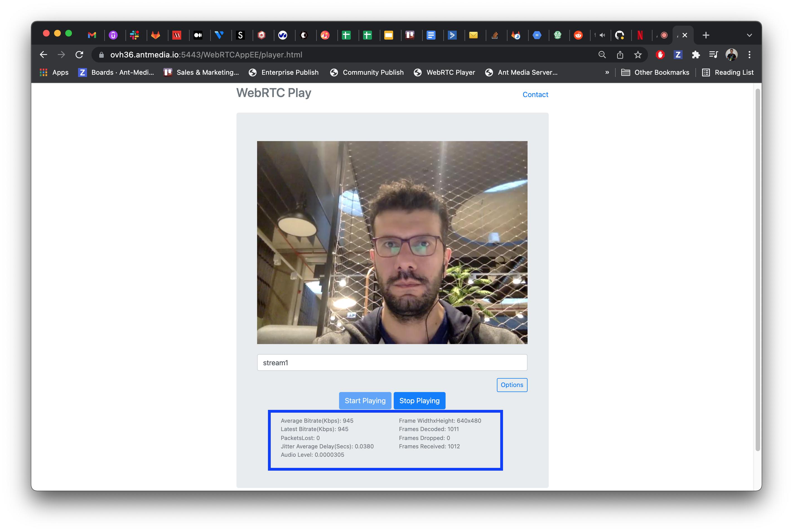Expand the tab search chevron
This screenshot has height=532, width=793.
click(x=749, y=35)
